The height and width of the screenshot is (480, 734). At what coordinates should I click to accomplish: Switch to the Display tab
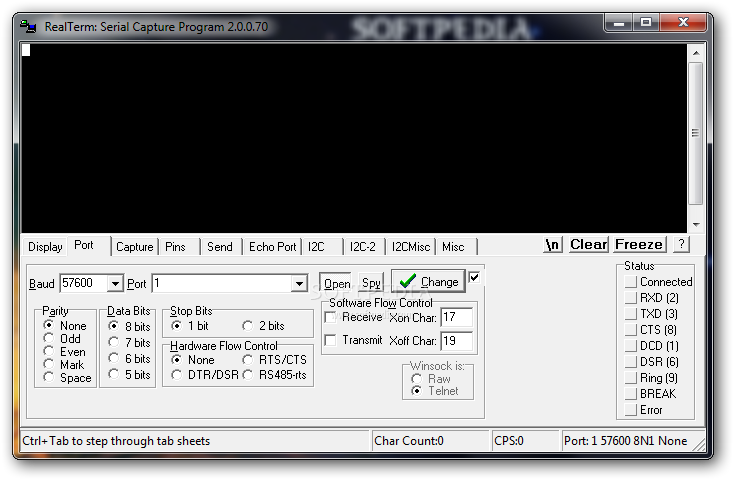45,247
